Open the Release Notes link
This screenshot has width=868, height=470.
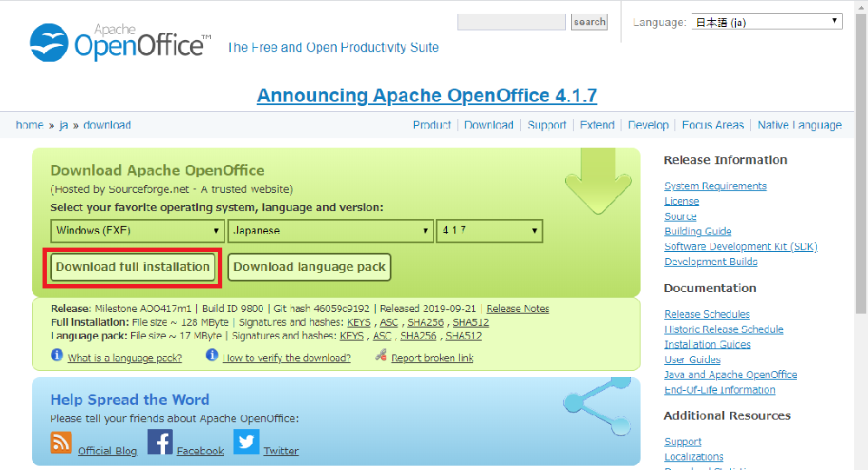(517, 308)
